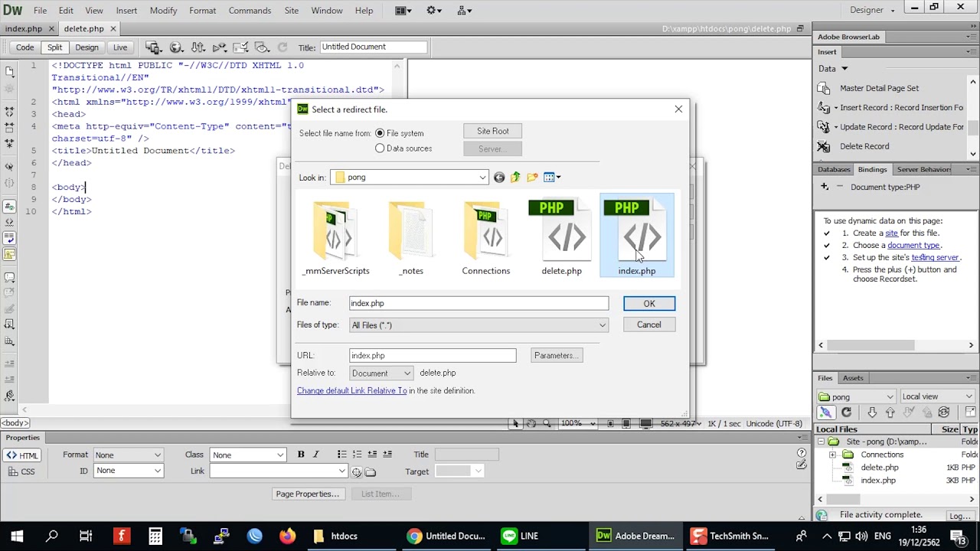
Task: Click OK in redirect file dialog
Action: click(x=649, y=304)
